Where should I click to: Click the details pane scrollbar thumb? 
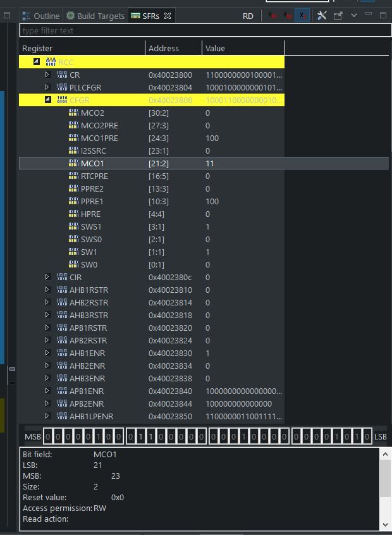pos(385,478)
